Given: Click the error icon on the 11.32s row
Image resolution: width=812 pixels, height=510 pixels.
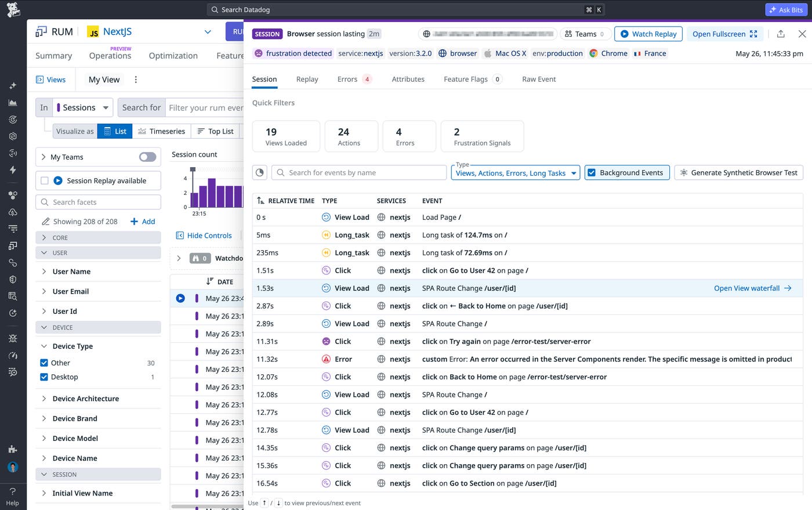Looking at the screenshot, I should (326, 359).
